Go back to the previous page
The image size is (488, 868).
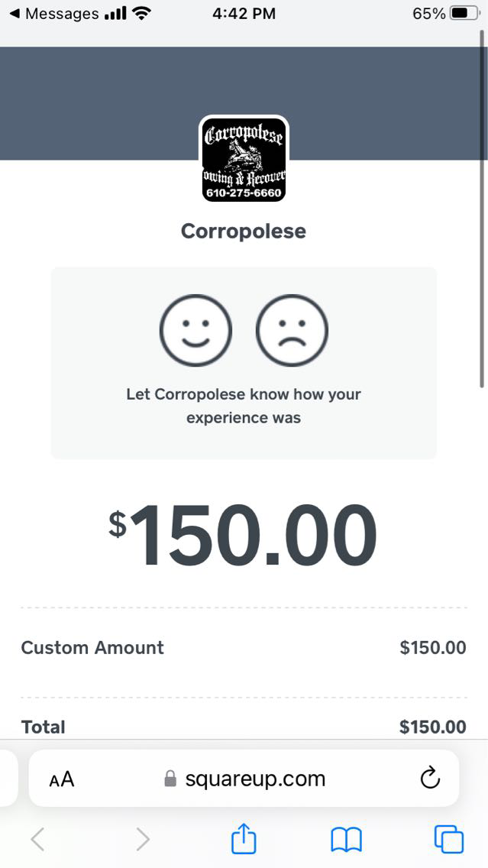point(37,840)
